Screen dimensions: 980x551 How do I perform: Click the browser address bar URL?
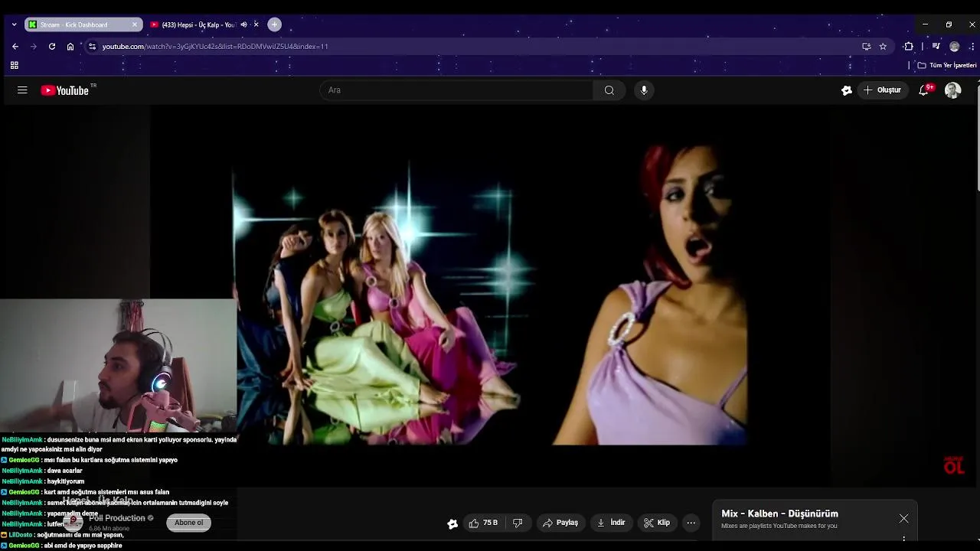coord(215,47)
